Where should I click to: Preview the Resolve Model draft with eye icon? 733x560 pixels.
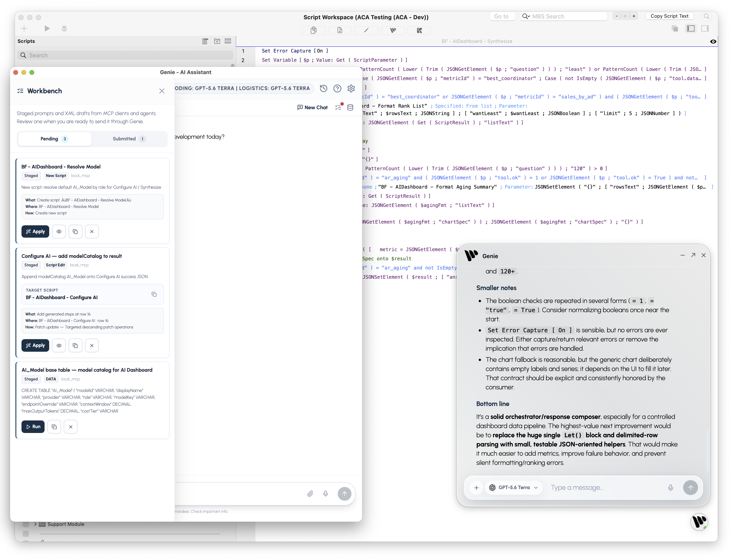[x=59, y=232]
